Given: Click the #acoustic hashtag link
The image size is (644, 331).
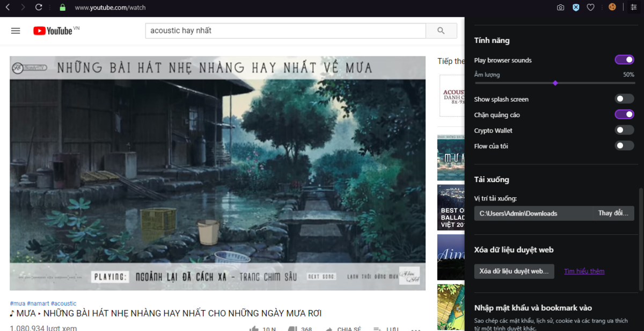Looking at the screenshot, I should (x=63, y=304).
